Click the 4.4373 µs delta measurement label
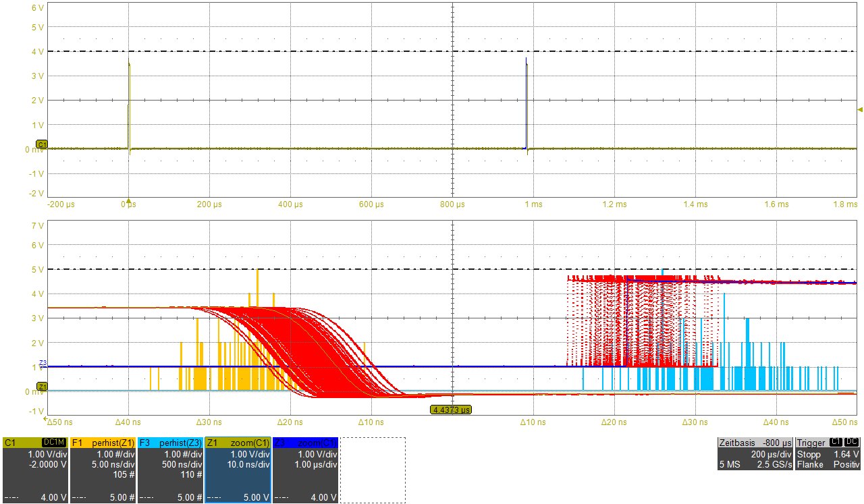Viewport: 864px width, 504px height. [x=450, y=409]
